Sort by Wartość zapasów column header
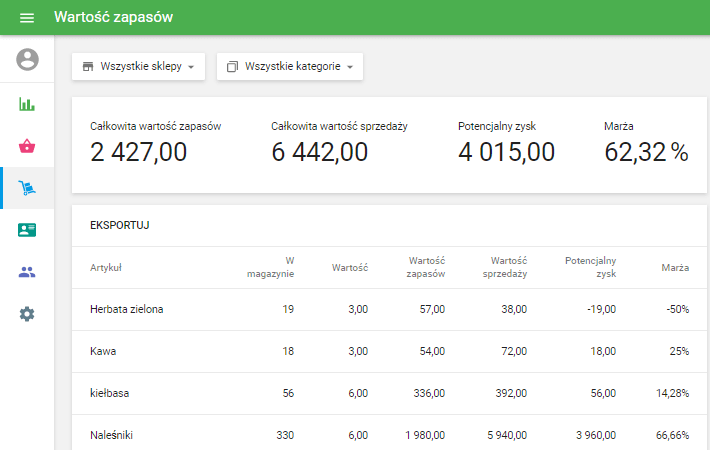Image resolution: width=710 pixels, height=450 pixels. coord(425,267)
